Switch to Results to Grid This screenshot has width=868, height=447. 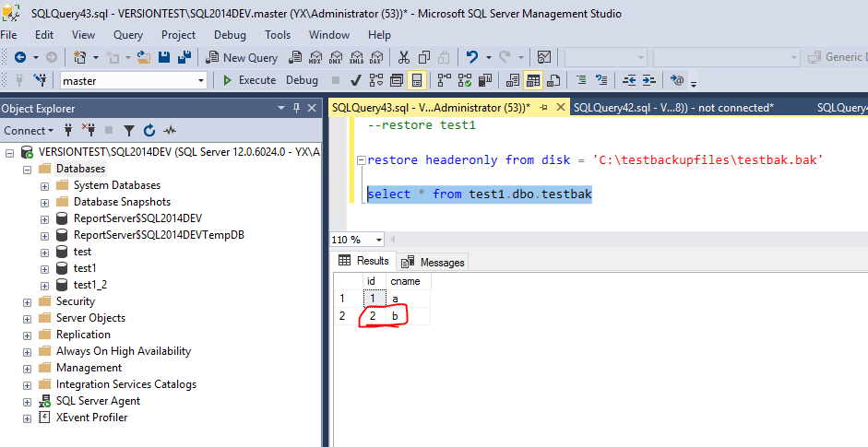pyautogui.click(x=533, y=81)
